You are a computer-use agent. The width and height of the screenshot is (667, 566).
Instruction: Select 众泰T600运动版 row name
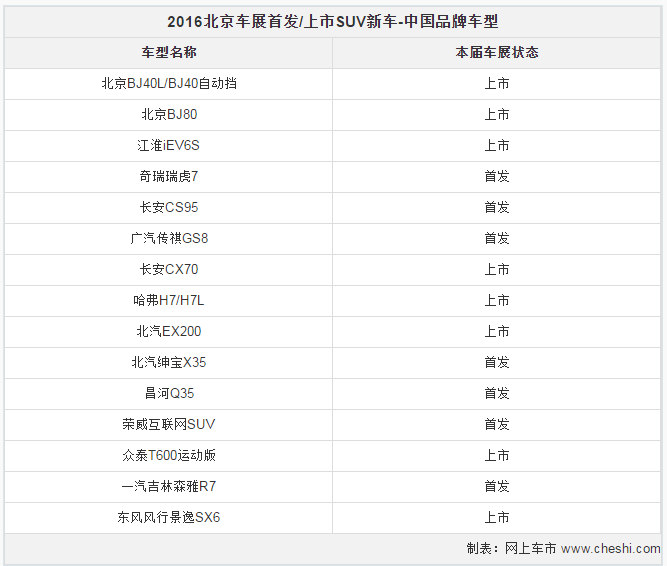169,455
